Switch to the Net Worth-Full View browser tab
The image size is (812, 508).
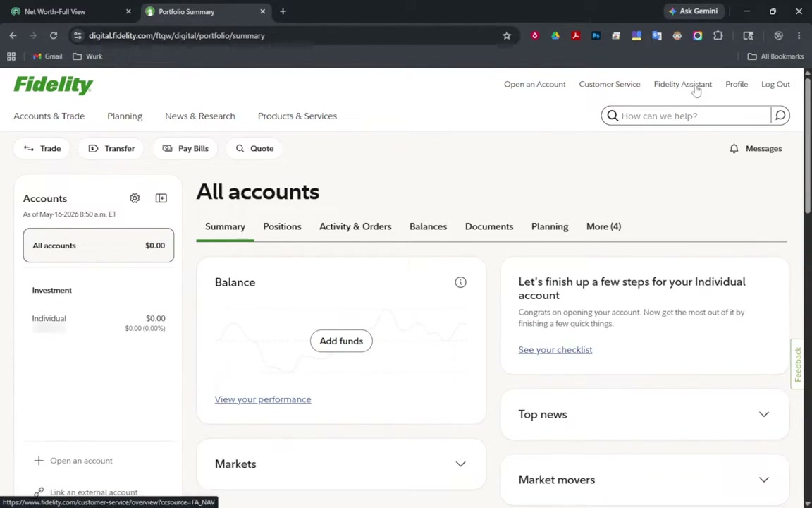click(x=70, y=11)
